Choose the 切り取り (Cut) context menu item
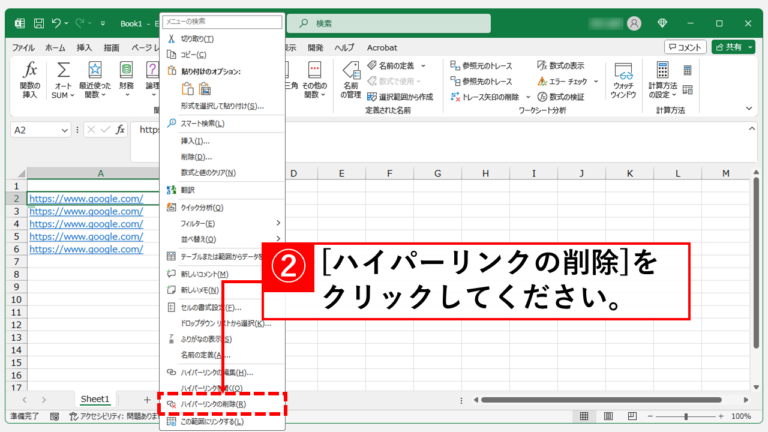Viewport: 768px width, 432px height. (x=195, y=38)
